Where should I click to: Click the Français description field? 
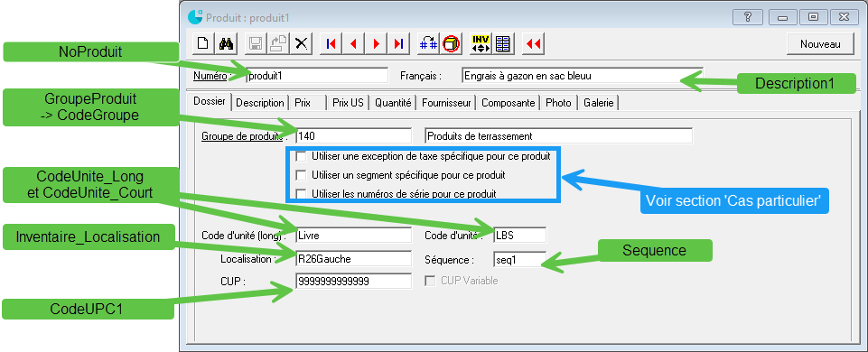pyautogui.click(x=583, y=75)
